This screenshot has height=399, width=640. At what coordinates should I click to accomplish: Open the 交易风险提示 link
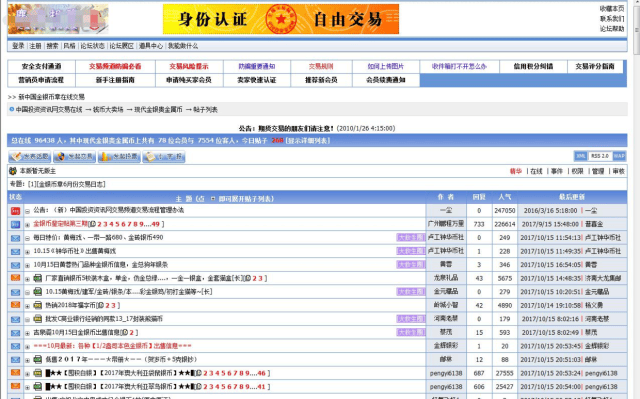(189, 66)
